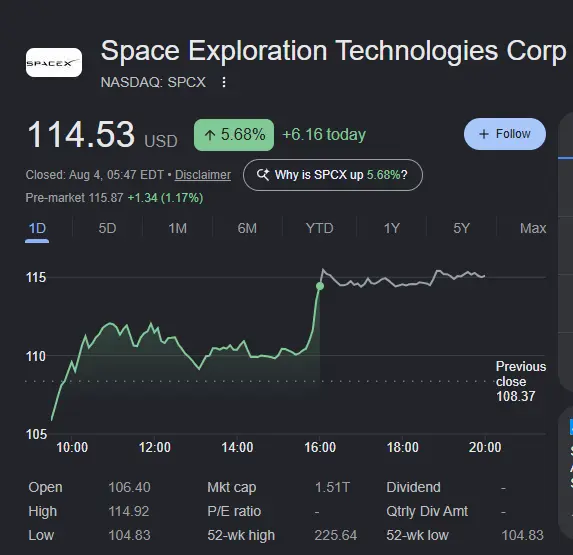
Task: Click the 10:00 time axis label
Action: [72, 447]
